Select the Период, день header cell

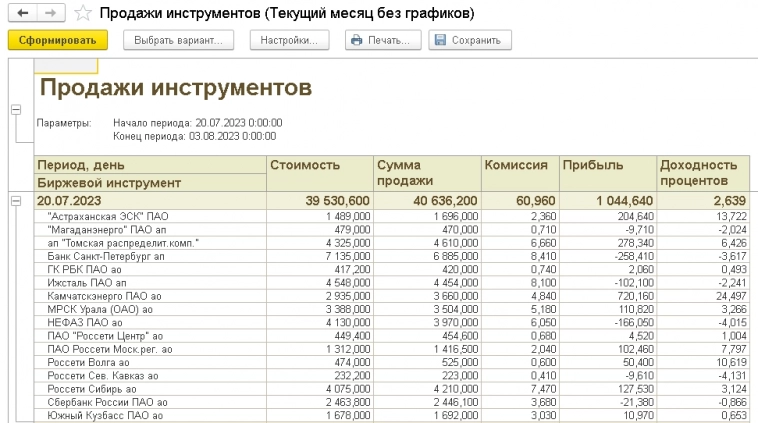point(150,165)
